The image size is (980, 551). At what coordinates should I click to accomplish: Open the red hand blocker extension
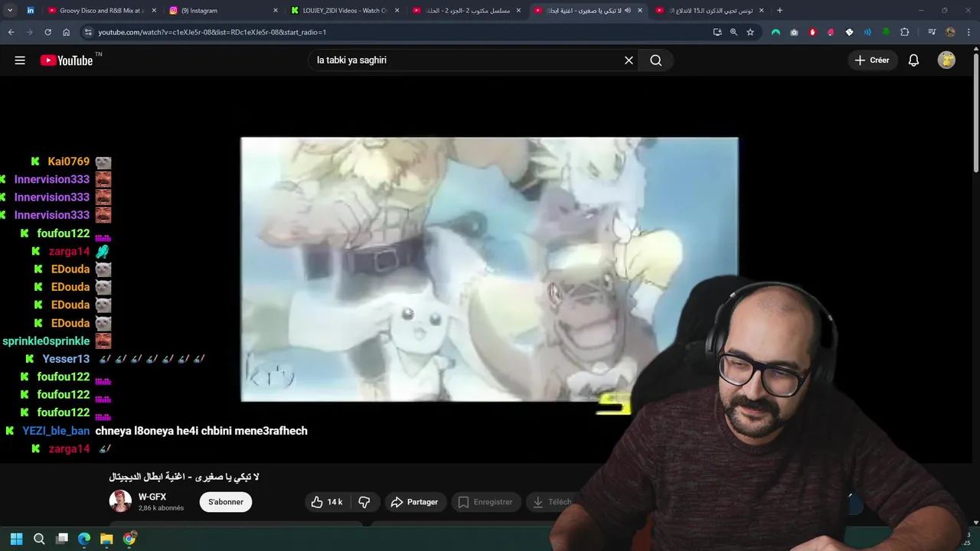click(x=812, y=32)
